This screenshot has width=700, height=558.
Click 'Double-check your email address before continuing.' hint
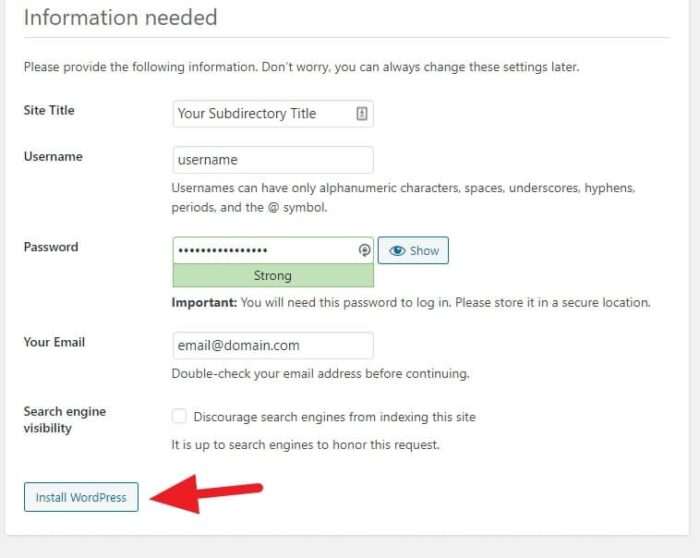tap(321, 374)
